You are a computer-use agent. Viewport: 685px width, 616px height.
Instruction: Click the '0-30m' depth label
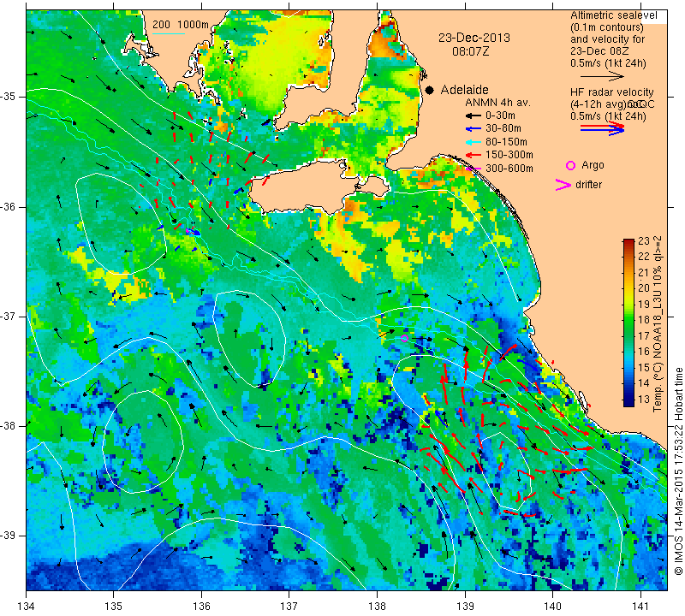[500, 115]
